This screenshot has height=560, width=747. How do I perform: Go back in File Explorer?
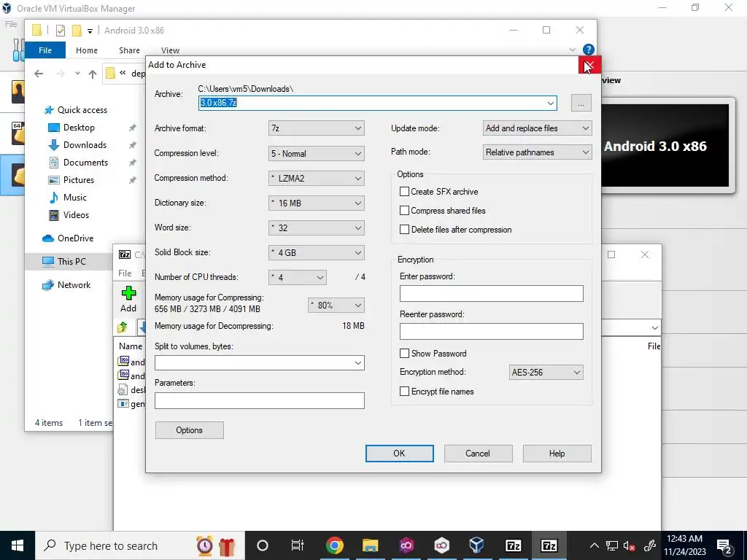click(x=39, y=74)
